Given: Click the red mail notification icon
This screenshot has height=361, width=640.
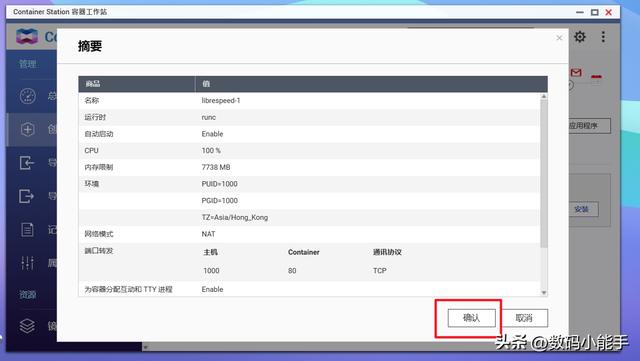Looking at the screenshot, I should (576, 73).
